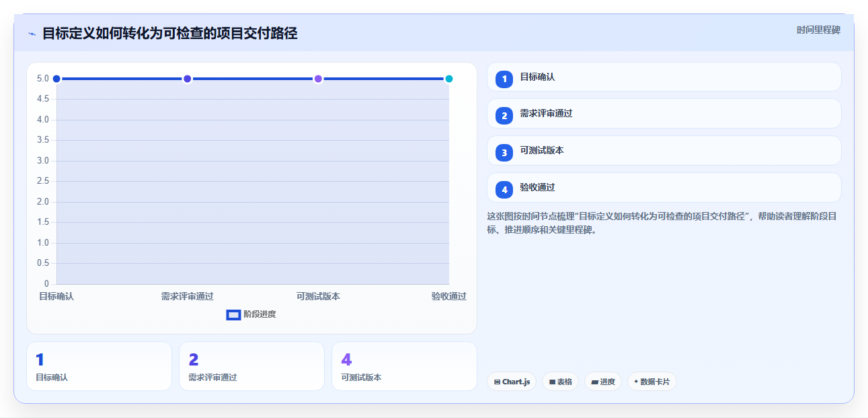Open the Chart.js tag
868x418 pixels.
(512, 382)
